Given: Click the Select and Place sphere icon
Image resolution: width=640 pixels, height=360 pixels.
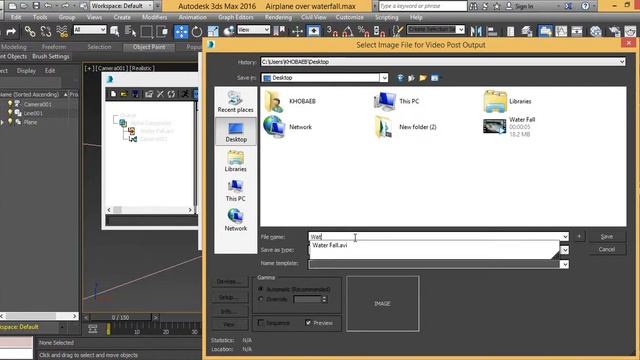Looking at the screenshot, I should [x=229, y=31].
